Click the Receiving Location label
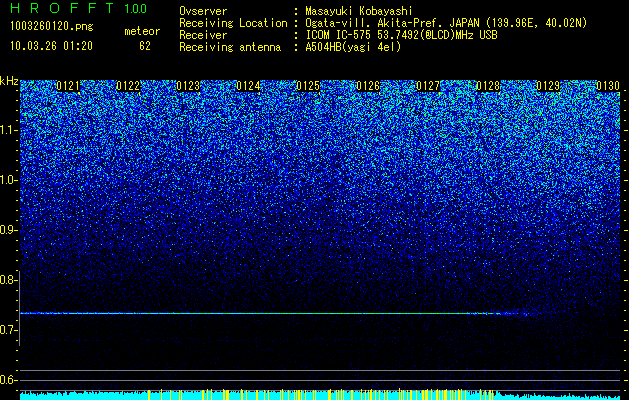This screenshot has width=629, height=400. (233, 23)
